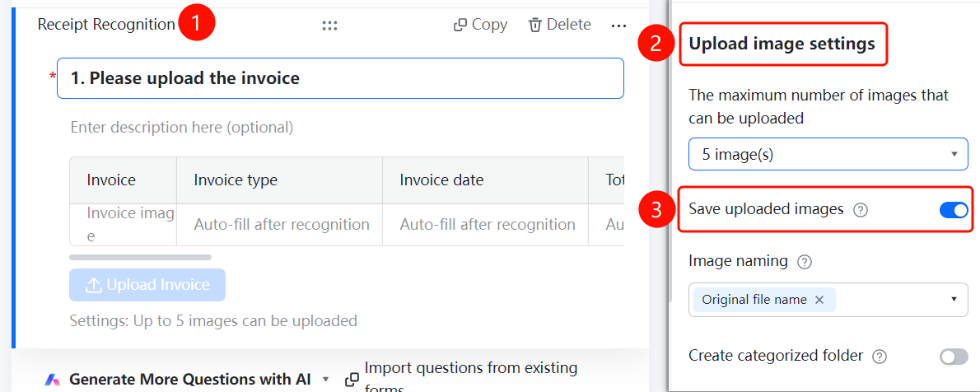Delete the Receipt Recognition question
The width and height of the screenshot is (980, 392).
pos(559,25)
